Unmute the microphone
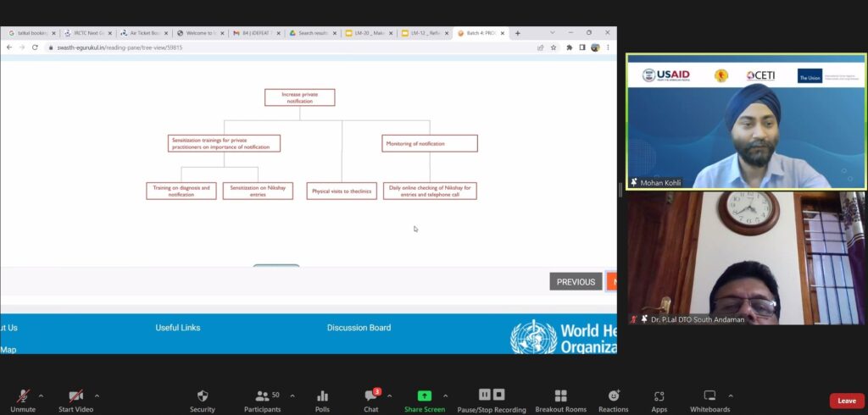Viewport: 868px width, 415px height. [23, 396]
